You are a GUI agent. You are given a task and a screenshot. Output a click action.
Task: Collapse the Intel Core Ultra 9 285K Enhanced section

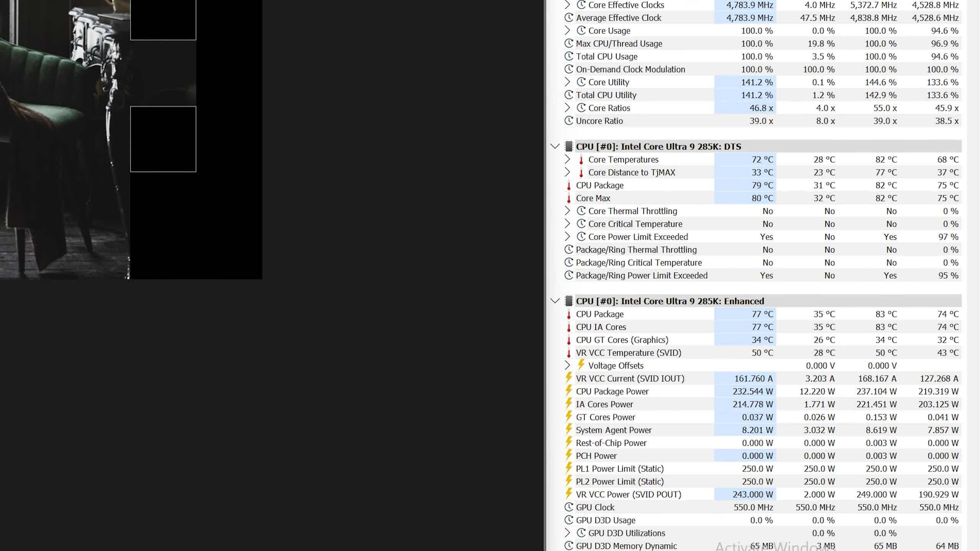click(x=555, y=301)
